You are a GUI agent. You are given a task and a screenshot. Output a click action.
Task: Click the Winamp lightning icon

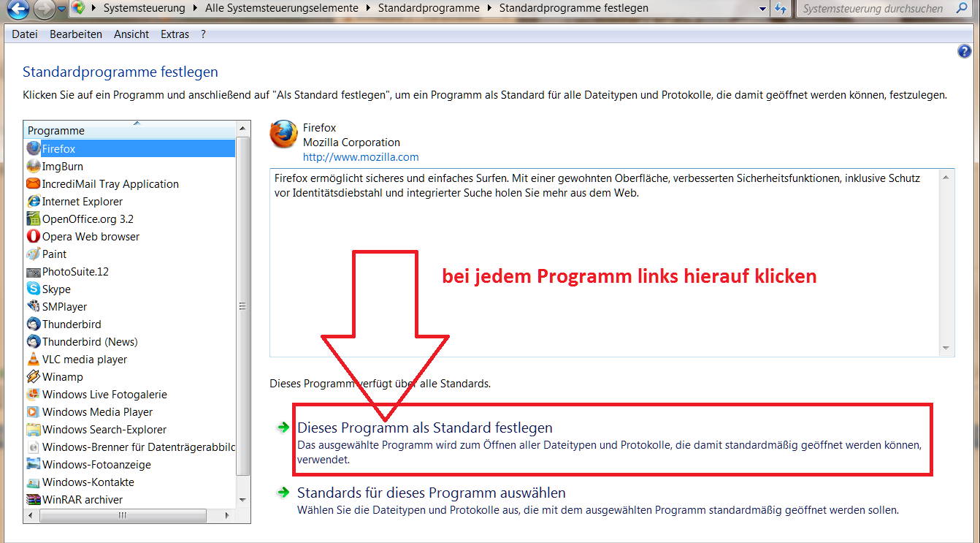[34, 376]
